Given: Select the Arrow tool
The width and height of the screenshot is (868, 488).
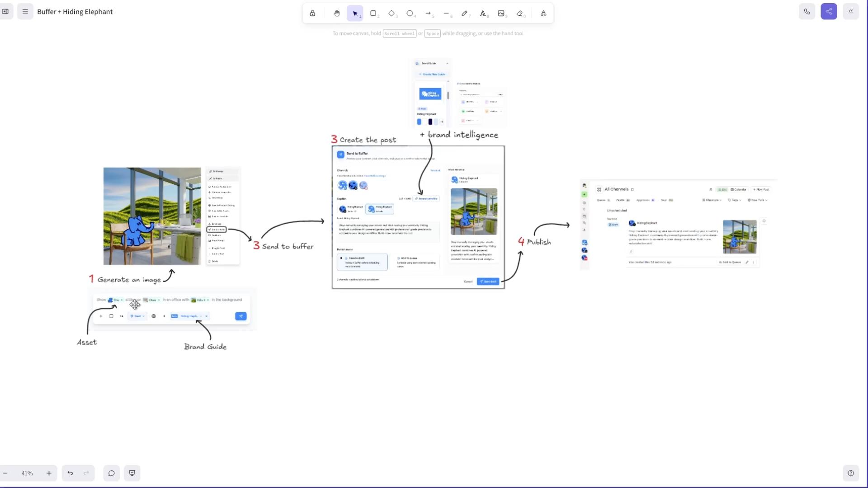Looking at the screenshot, I should coord(429,14).
